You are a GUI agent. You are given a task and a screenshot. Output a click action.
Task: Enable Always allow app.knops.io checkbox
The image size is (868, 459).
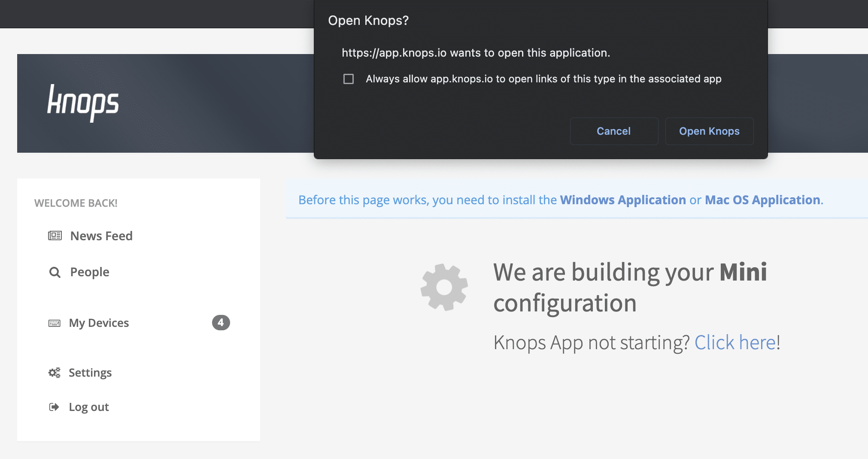tap(349, 79)
